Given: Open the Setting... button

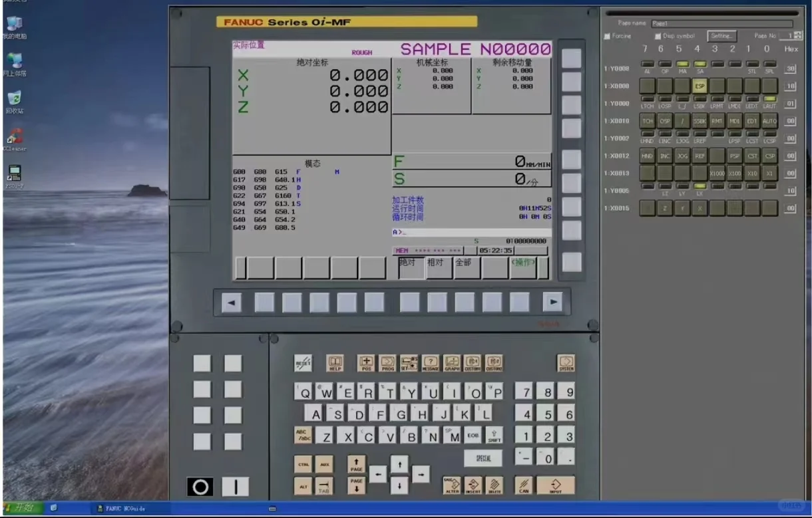Looking at the screenshot, I should [x=723, y=36].
